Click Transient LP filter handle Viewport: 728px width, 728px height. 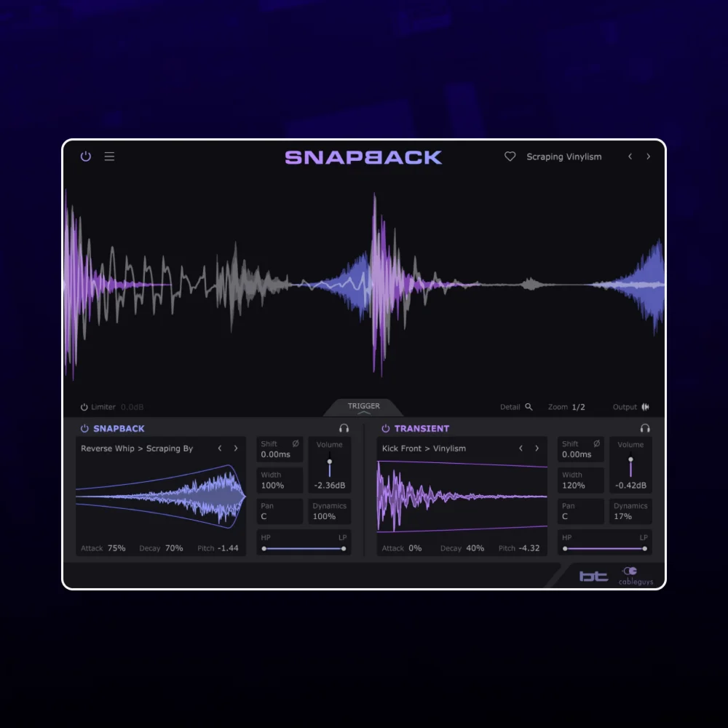tap(645, 549)
